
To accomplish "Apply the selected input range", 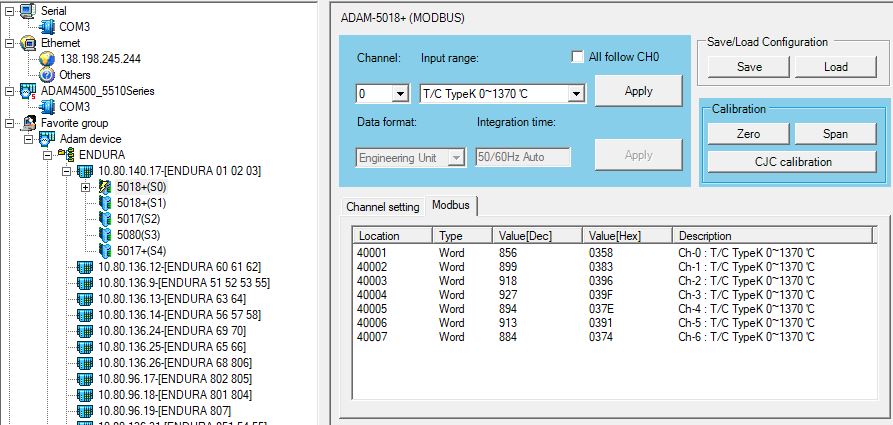I will [638, 91].
